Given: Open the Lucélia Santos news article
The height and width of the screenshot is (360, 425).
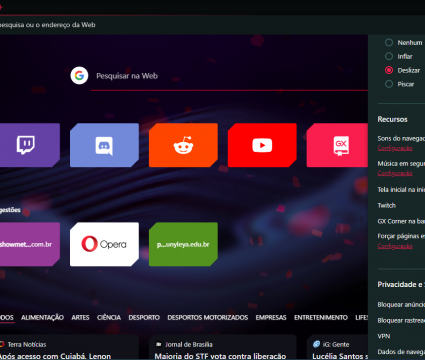Looking at the screenshot, I should coord(340,356).
